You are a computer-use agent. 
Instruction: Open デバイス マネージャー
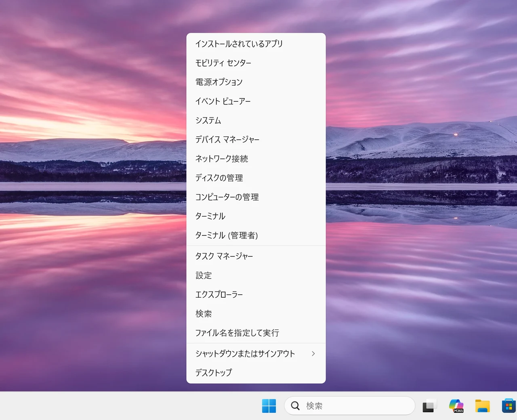coord(256,140)
